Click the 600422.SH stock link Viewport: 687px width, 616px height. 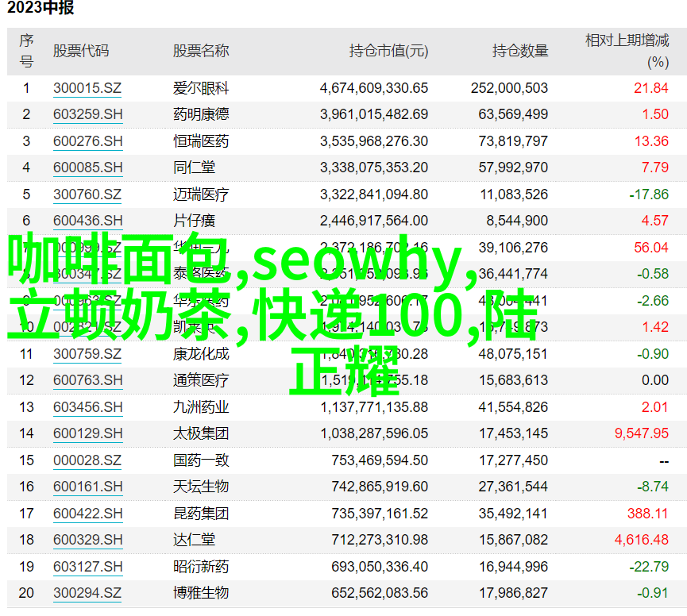pyautogui.click(x=87, y=514)
